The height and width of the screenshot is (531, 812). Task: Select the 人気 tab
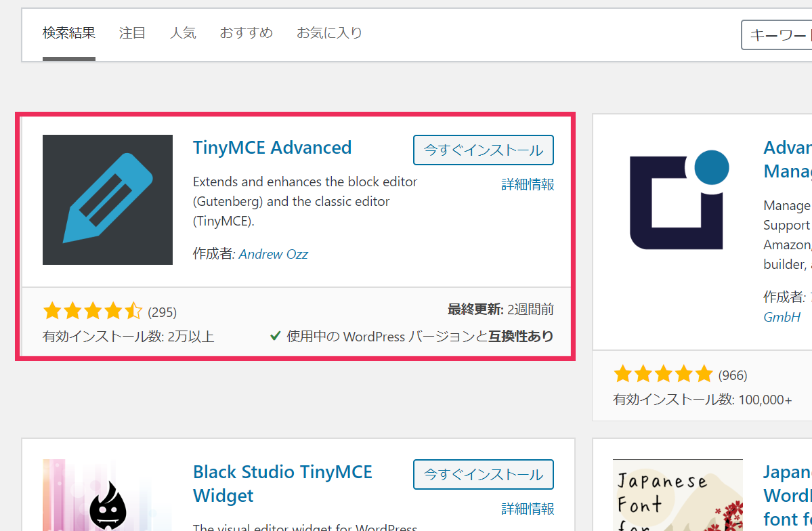[x=183, y=33]
